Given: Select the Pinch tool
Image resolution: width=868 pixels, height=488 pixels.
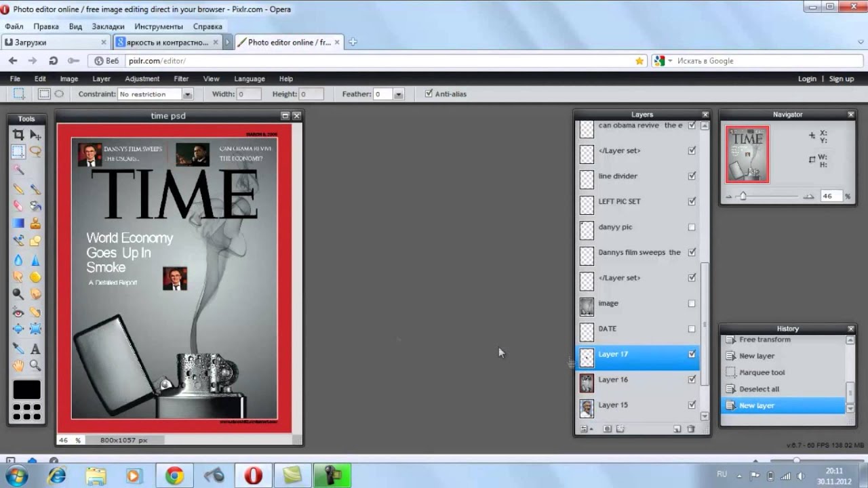Looking at the screenshot, I should point(35,329).
